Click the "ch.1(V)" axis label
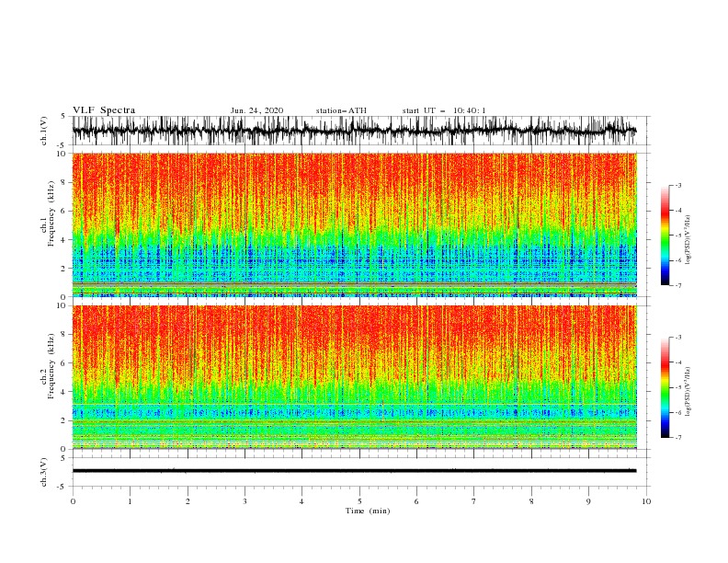Viewport: 728px width, 563px height. [x=44, y=131]
